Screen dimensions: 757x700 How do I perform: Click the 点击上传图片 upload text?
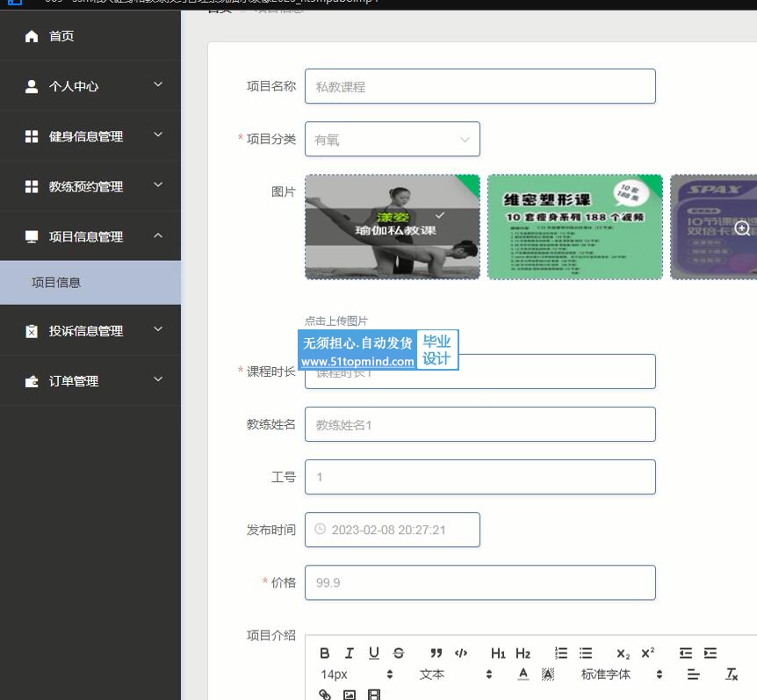coord(336,321)
